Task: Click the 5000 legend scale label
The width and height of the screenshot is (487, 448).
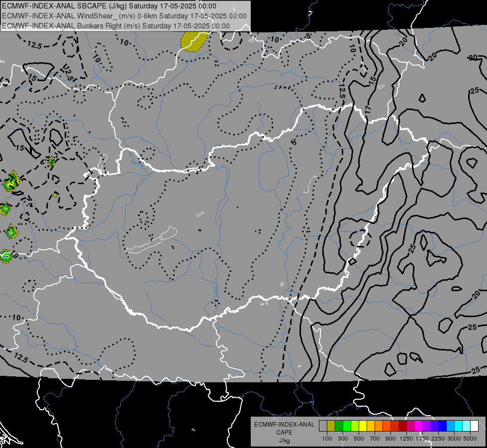Action: tap(470, 439)
